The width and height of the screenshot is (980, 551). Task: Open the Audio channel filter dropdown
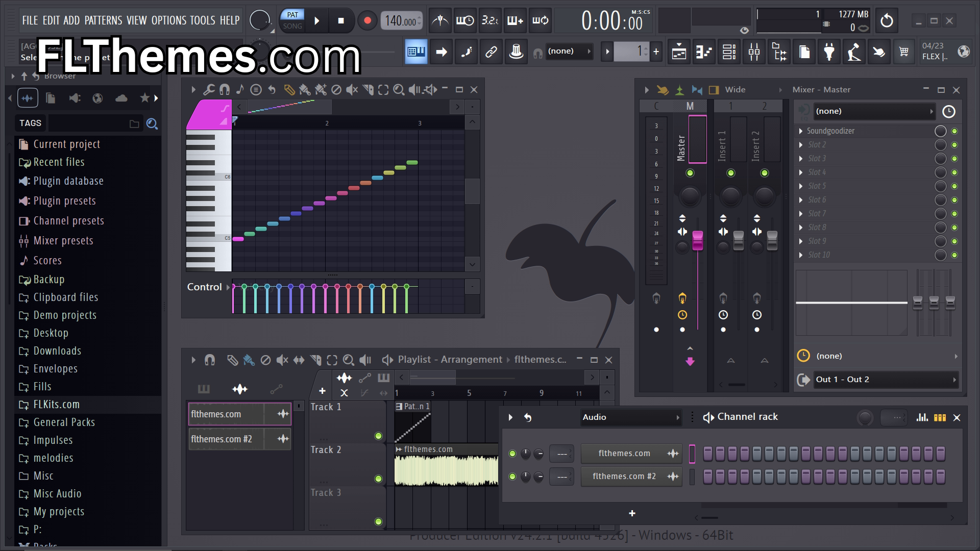[x=631, y=417]
